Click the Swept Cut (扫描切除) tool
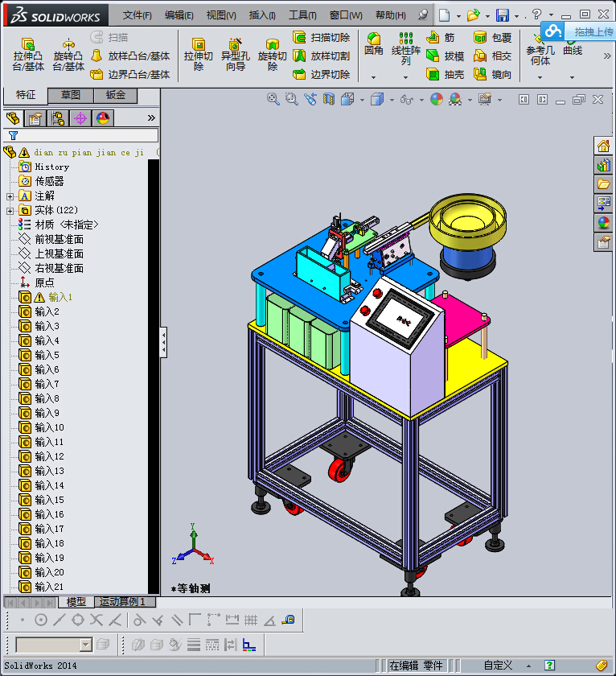 click(322, 38)
